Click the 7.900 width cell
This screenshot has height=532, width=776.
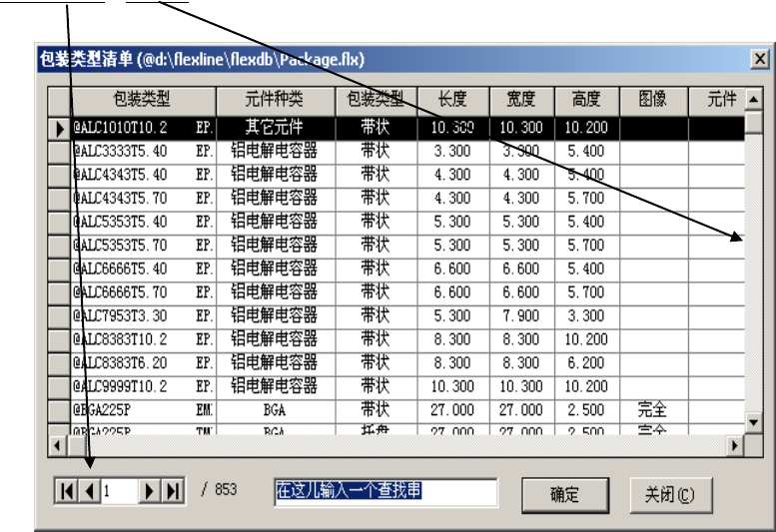tap(521, 316)
